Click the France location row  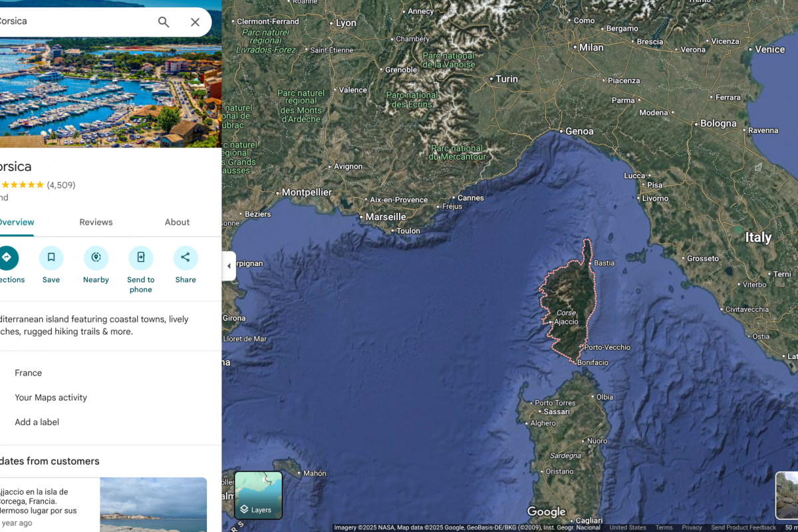tap(29, 373)
